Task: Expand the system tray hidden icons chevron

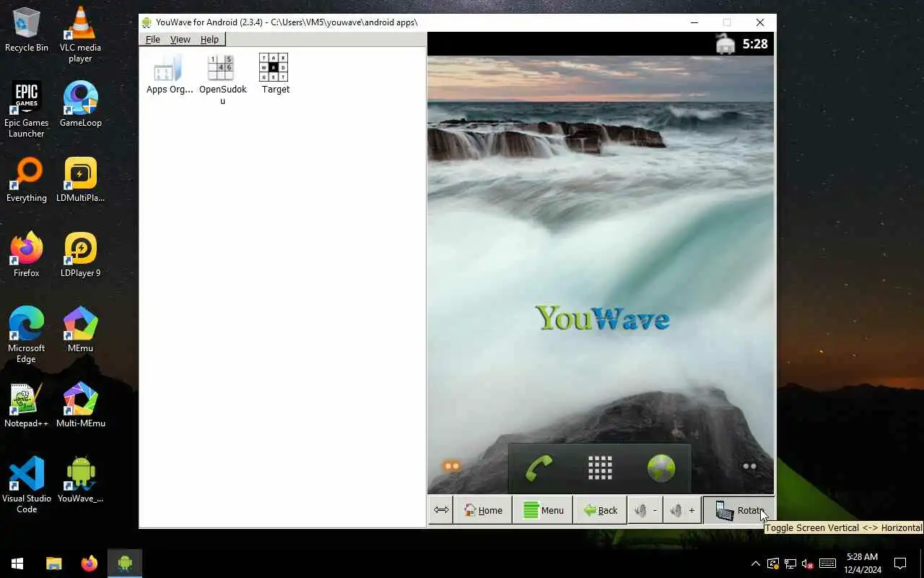Action: coord(755,564)
